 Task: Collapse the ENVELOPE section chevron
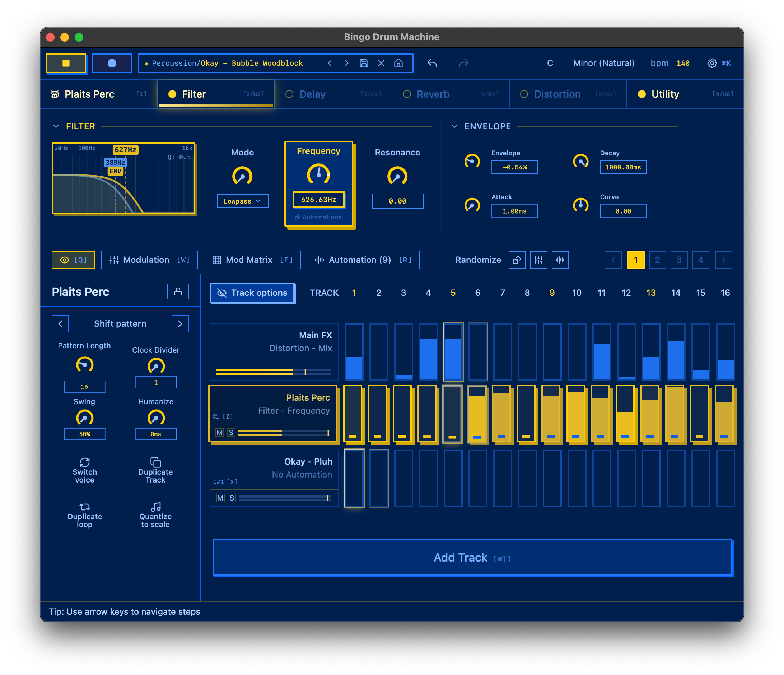coord(454,126)
